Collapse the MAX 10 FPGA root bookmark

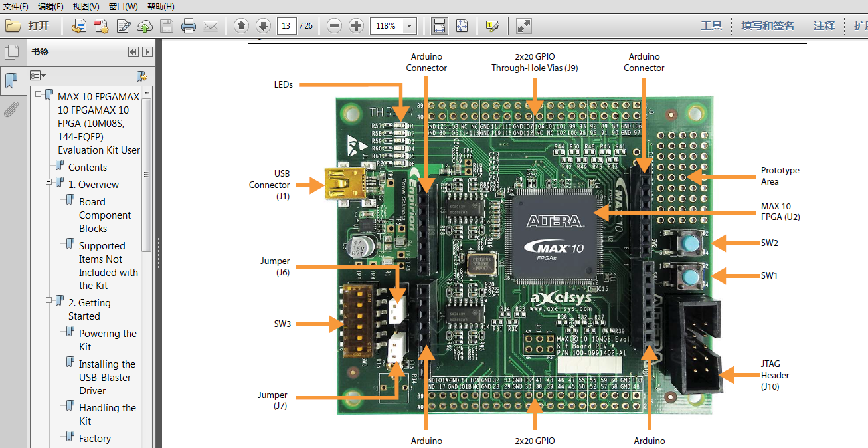(x=39, y=94)
